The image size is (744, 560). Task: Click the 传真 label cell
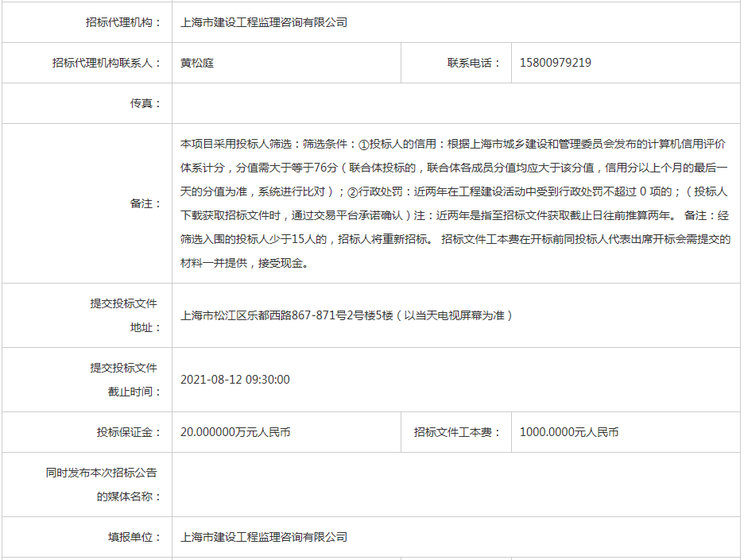145,103
